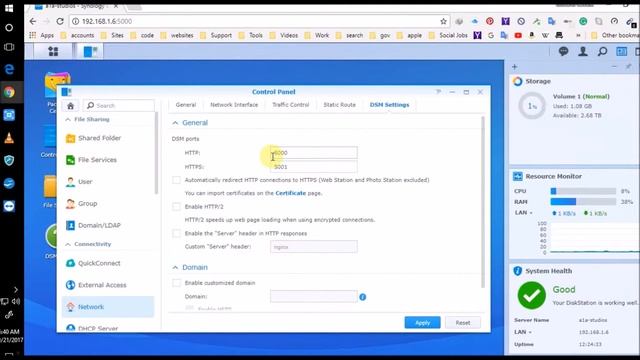
Task: Click the HTTPS port field
Action: (x=313, y=167)
